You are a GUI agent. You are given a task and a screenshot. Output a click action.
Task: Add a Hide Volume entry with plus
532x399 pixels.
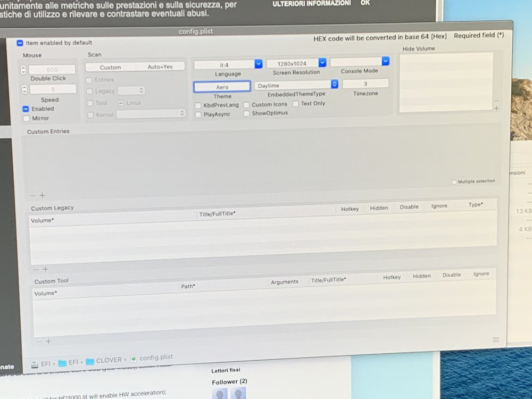[x=496, y=108]
